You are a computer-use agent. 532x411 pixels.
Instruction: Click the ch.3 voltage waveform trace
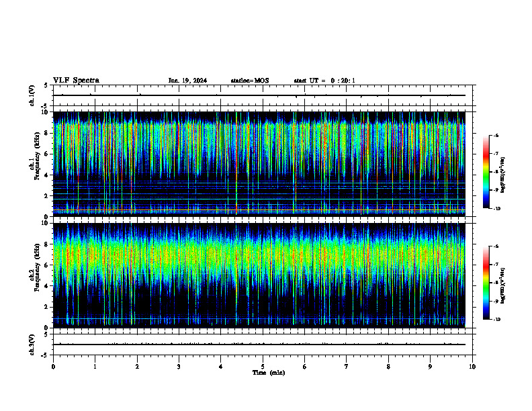[x=259, y=345]
